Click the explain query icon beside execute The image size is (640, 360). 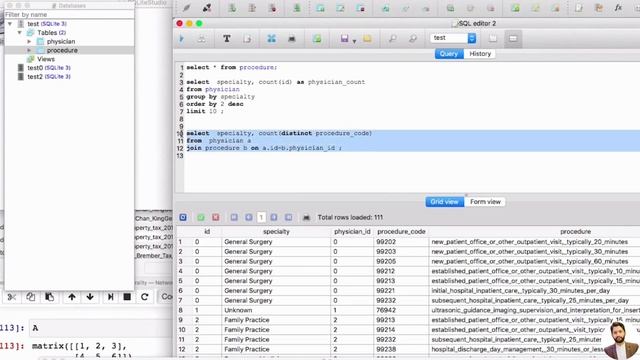pyautogui.click(x=202, y=39)
